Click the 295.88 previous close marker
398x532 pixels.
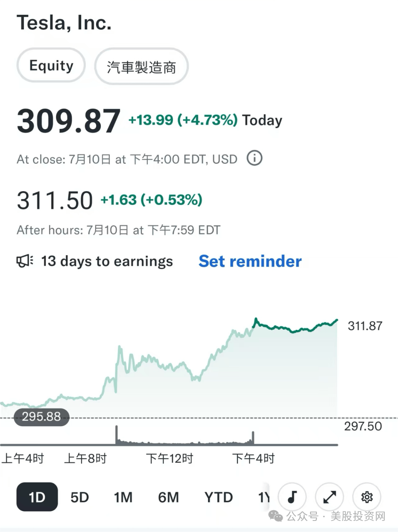(41, 417)
